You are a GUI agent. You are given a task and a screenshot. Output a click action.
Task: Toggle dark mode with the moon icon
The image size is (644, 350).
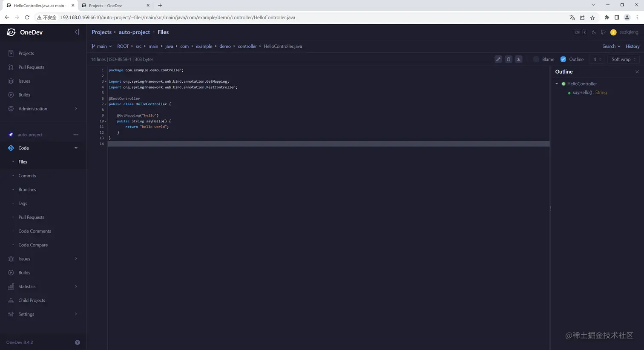click(x=594, y=32)
